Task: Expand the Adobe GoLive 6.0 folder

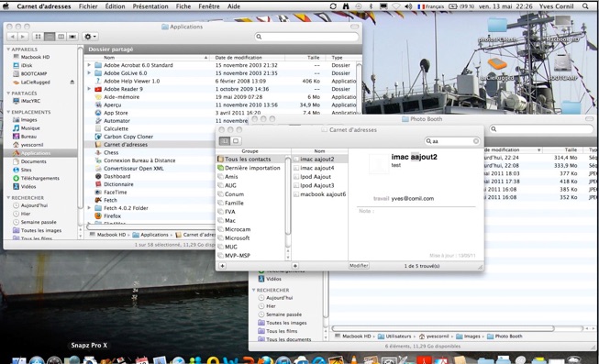Action: tap(89, 73)
